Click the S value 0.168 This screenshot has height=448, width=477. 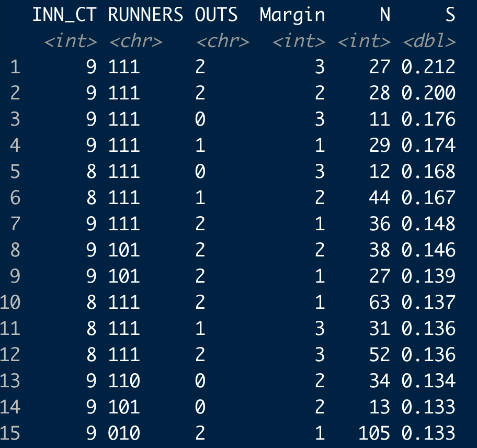[x=428, y=172]
